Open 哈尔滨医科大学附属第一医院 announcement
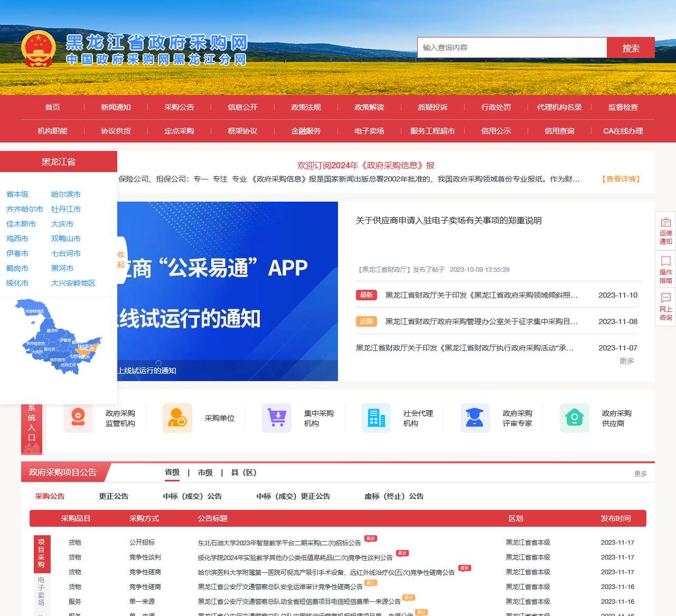The height and width of the screenshot is (616, 676). click(x=326, y=572)
